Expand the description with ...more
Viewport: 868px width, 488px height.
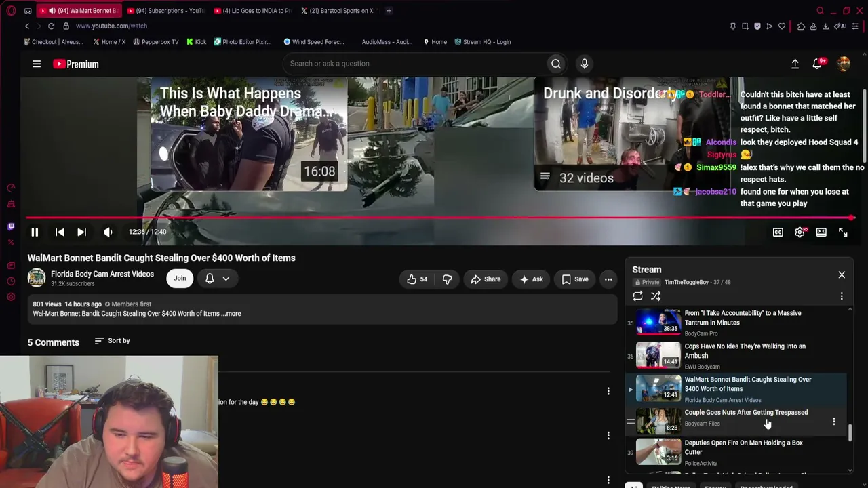pos(231,314)
